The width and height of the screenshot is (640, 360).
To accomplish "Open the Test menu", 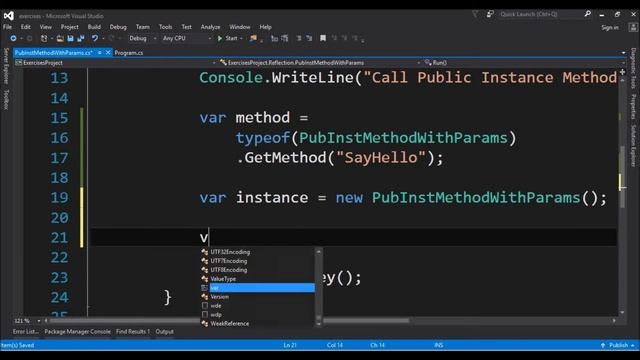I will pyautogui.click(x=187, y=27).
